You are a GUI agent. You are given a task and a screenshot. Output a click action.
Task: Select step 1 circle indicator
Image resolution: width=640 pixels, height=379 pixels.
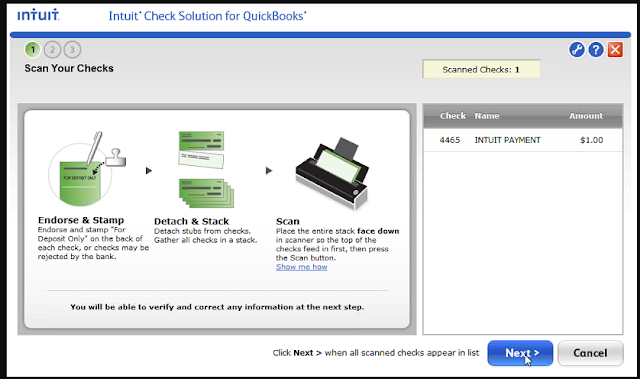click(33, 50)
